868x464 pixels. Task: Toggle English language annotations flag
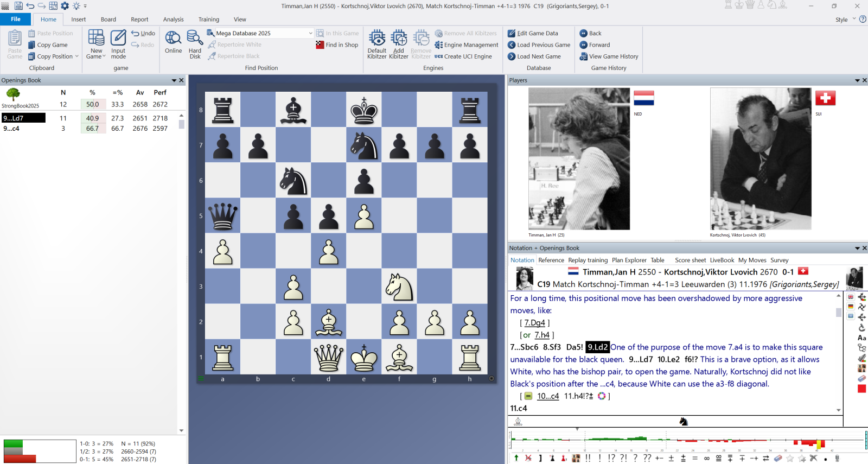pyautogui.click(x=851, y=297)
